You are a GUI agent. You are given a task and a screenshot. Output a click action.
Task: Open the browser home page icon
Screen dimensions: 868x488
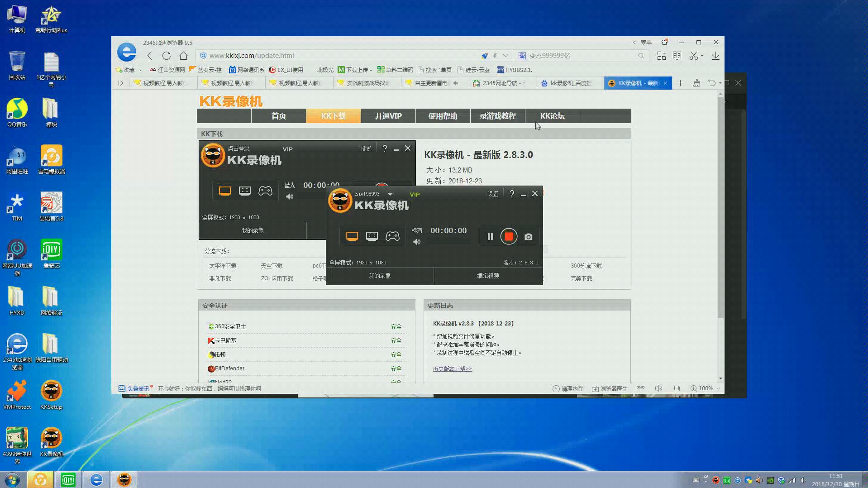(183, 56)
